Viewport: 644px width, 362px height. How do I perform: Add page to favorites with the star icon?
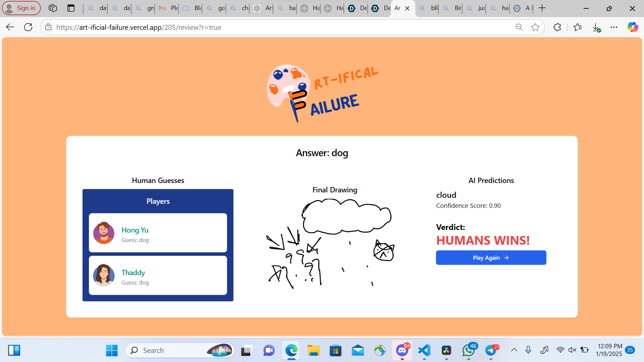(x=535, y=27)
